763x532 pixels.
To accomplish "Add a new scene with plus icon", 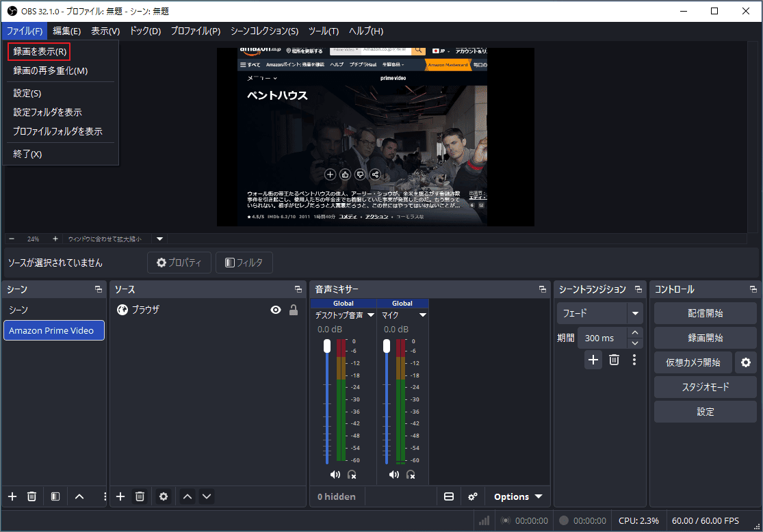I will click(x=12, y=496).
